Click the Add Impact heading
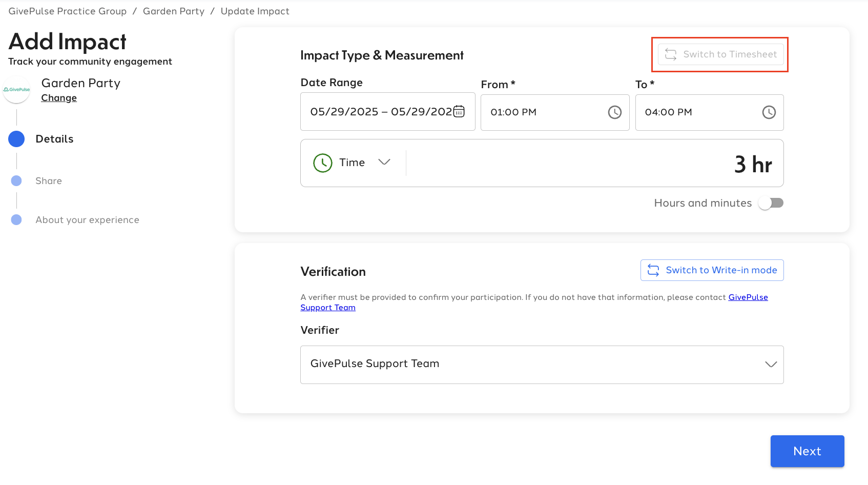This screenshot has height=485, width=868. point(67,42)
